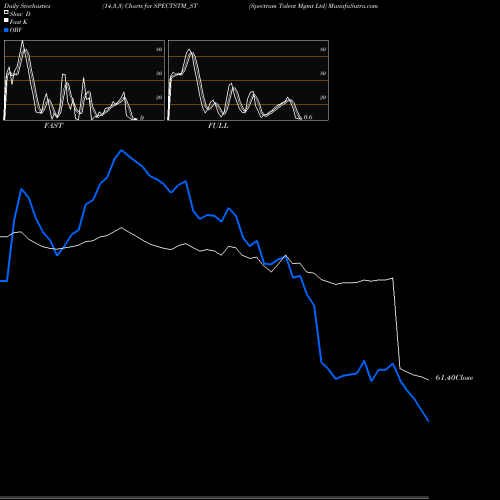
Task: Click the FAST stochastic chart panel
Action: pos(84,80)
